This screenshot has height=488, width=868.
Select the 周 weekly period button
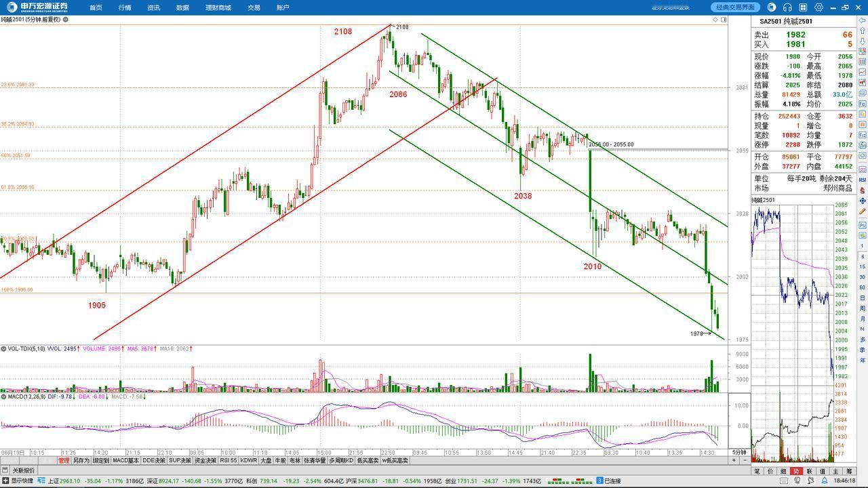862,308
